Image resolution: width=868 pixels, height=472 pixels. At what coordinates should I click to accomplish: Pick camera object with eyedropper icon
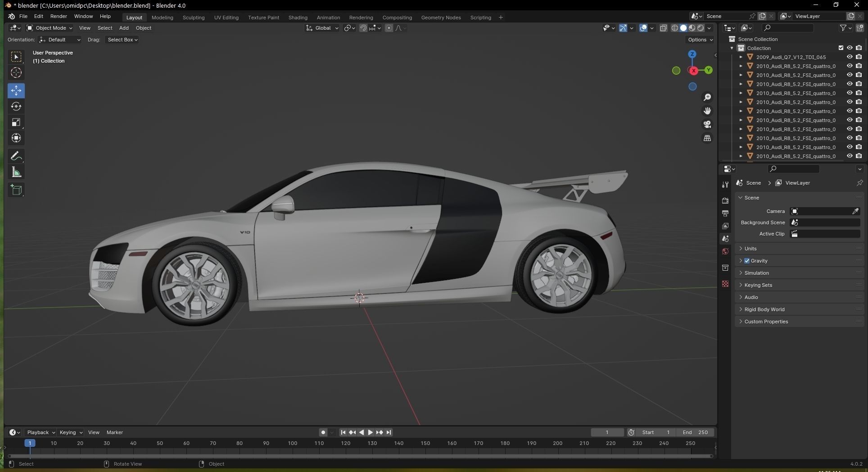coord(855,211)
